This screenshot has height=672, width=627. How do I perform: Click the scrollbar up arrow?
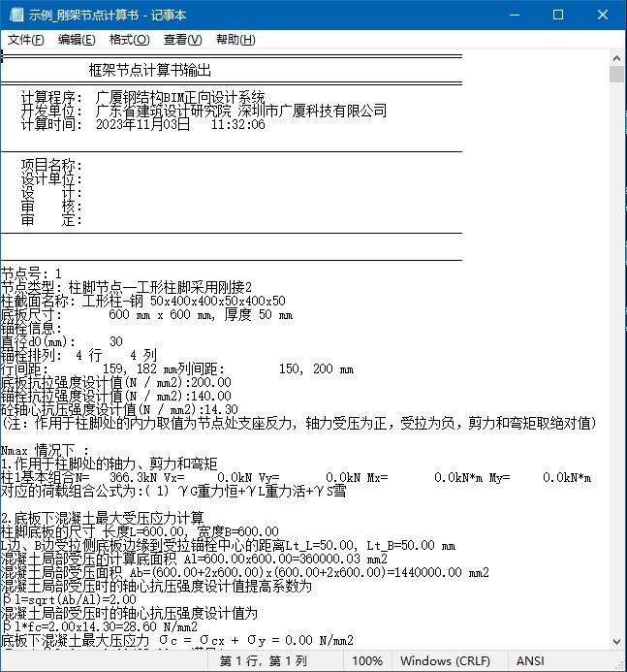point(616,58)
